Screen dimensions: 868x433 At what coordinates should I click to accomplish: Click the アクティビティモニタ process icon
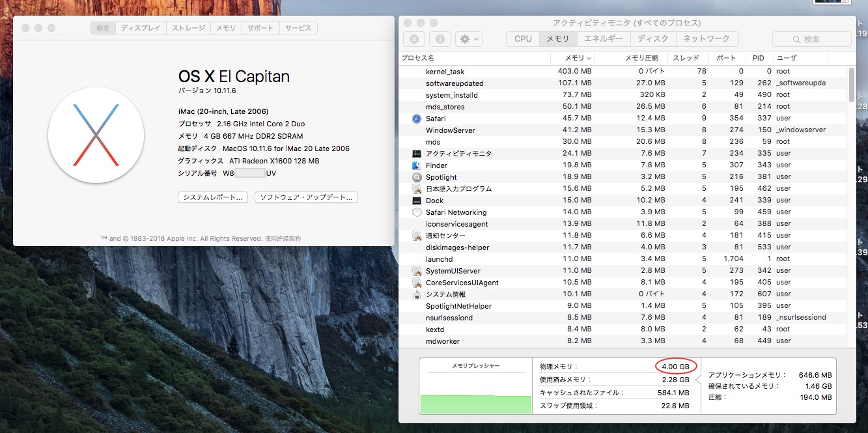tap(417, 154)
